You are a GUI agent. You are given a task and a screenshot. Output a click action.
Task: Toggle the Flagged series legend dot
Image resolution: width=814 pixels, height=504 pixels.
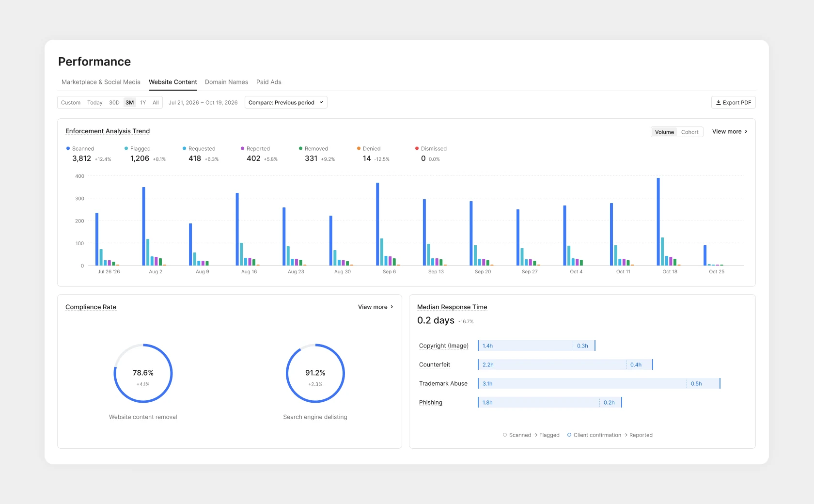126,148
